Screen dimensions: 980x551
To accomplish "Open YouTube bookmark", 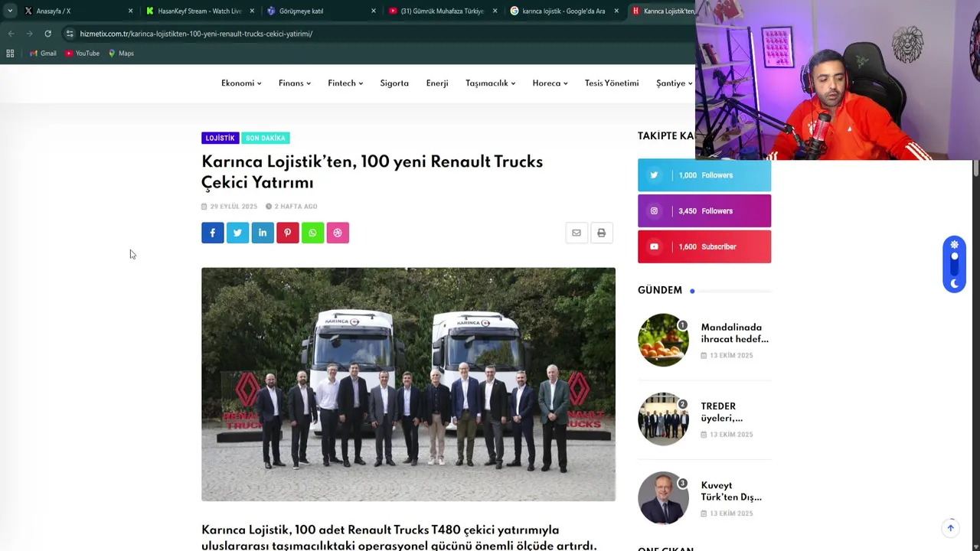I will coord(83,53).
